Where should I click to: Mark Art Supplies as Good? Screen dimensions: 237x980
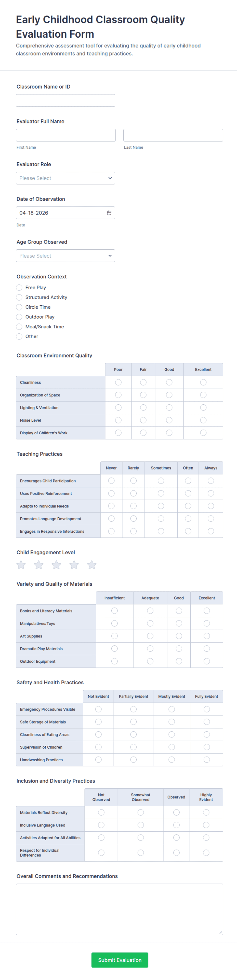coord(179,636)
